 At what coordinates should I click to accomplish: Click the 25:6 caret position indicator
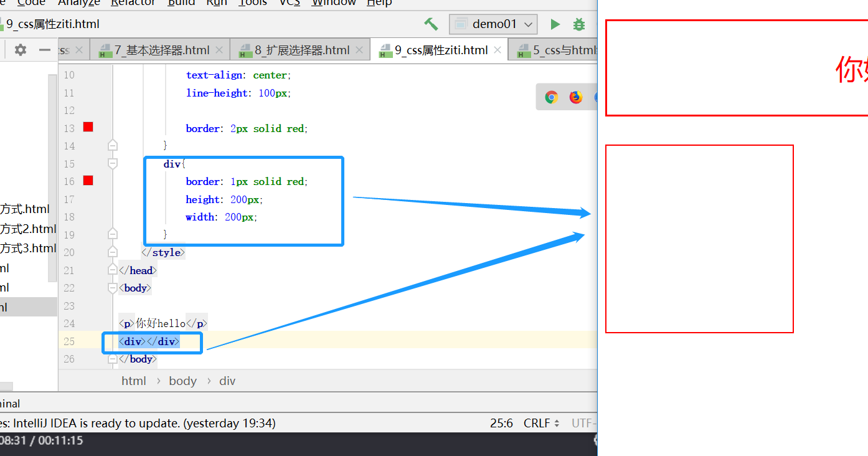(501, 423)
